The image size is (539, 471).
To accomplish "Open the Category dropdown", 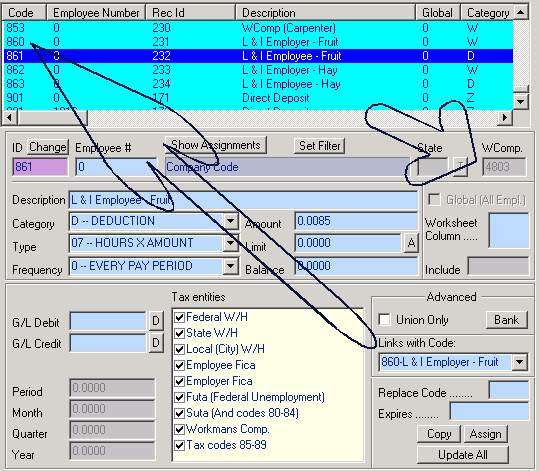I will [230, 221].
